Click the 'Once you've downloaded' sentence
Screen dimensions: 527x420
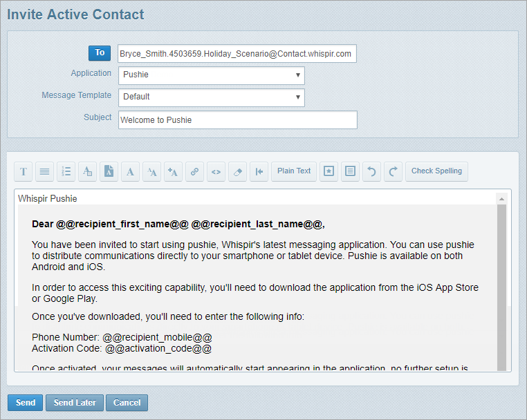(168, 316)
